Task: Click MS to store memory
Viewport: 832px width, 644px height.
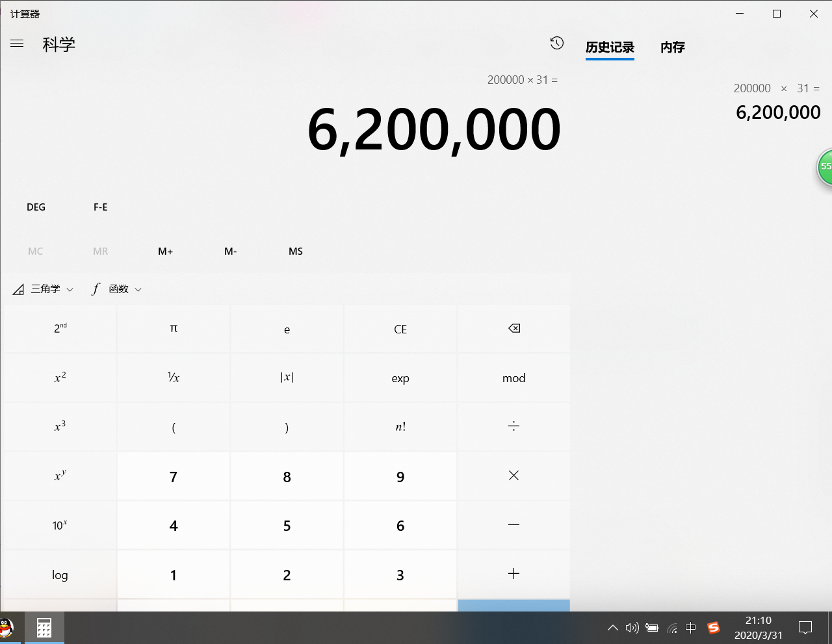Action: pyautogui.click(x=296, y=251)
